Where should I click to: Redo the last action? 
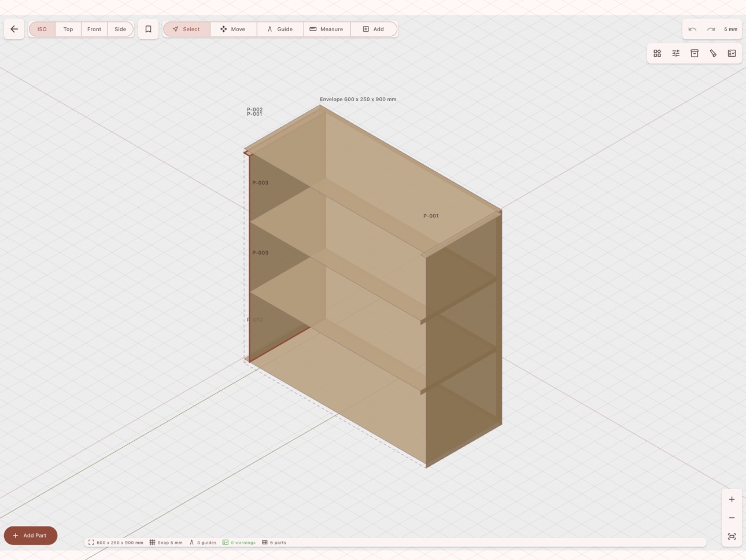pyautogui.click(x=711, y=29)
